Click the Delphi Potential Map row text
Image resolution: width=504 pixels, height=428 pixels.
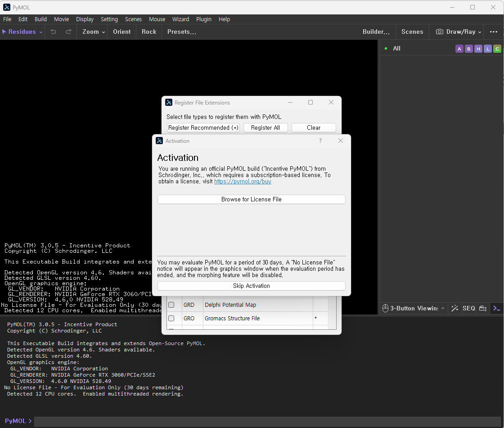[230, 305]
